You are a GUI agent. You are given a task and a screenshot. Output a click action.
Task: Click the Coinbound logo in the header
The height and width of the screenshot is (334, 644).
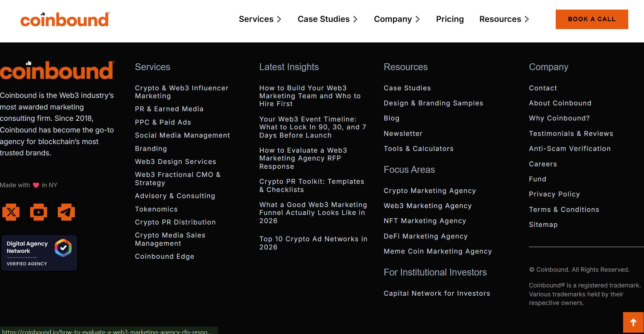pos(65,20)
